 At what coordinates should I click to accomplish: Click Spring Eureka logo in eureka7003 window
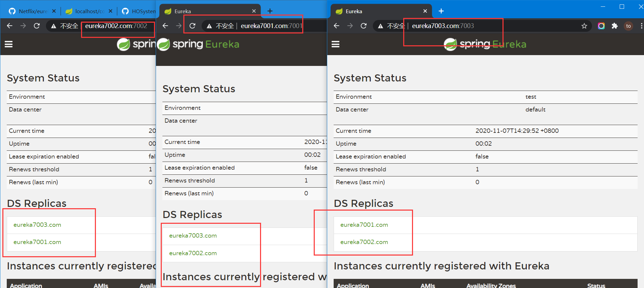[x=485, y=44]
